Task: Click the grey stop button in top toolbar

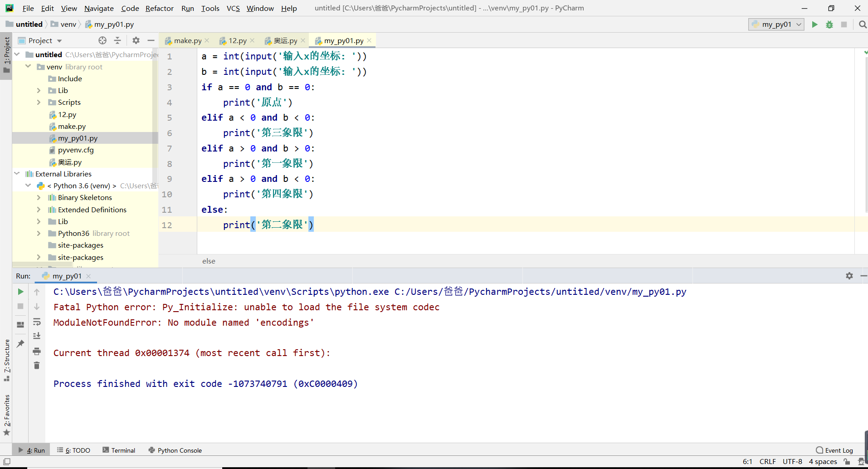Action: click(844, 24)
